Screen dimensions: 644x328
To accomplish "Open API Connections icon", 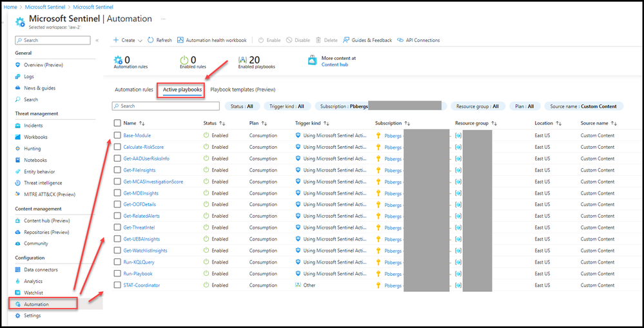I will [x=400, y=40].
